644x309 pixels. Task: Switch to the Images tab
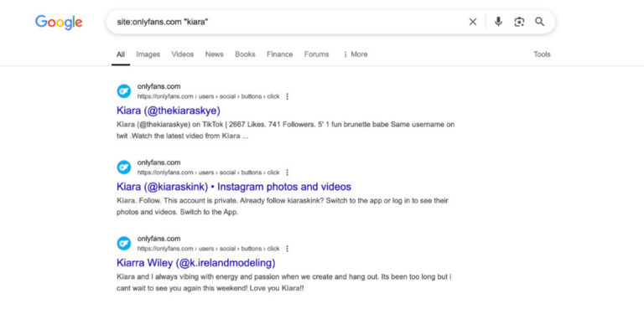pos(148,54)
